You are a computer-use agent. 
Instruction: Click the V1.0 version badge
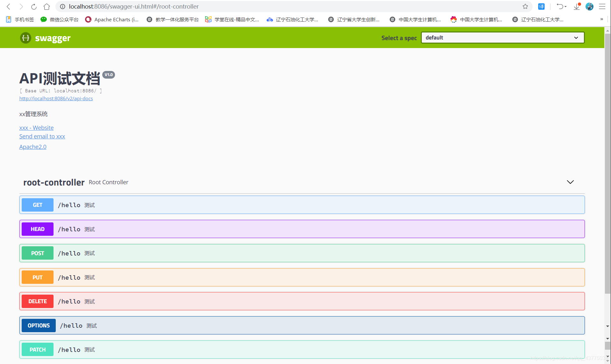(109, 75)
